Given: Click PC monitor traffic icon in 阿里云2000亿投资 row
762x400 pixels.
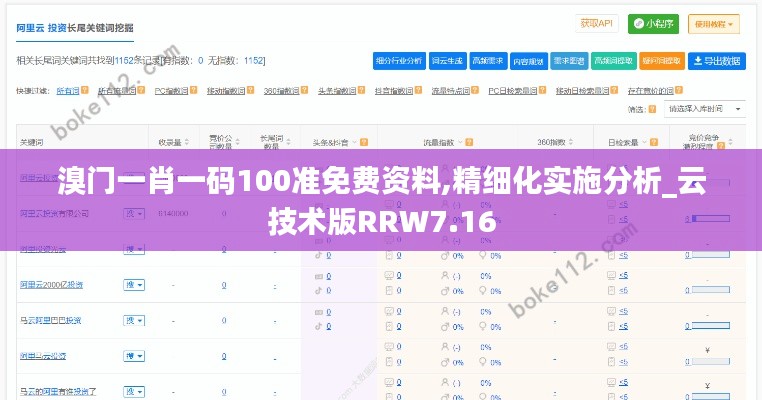Looking at the screenshot, I should coord(389,276).
